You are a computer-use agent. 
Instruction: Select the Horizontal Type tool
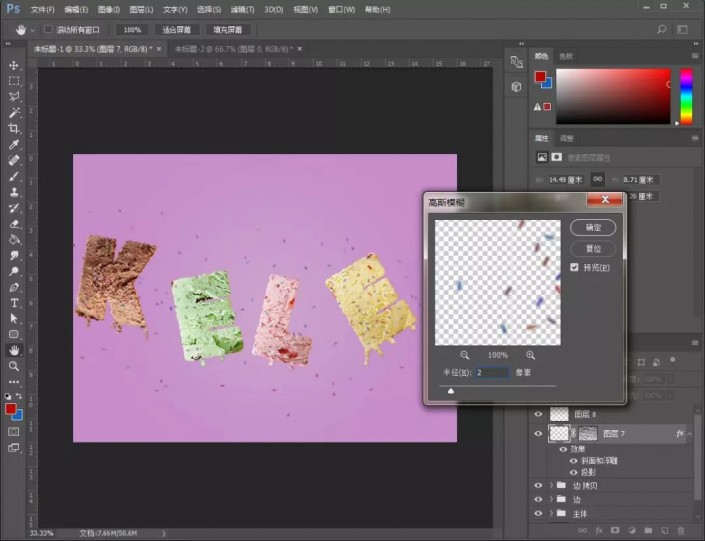click(x=14, y=303)
